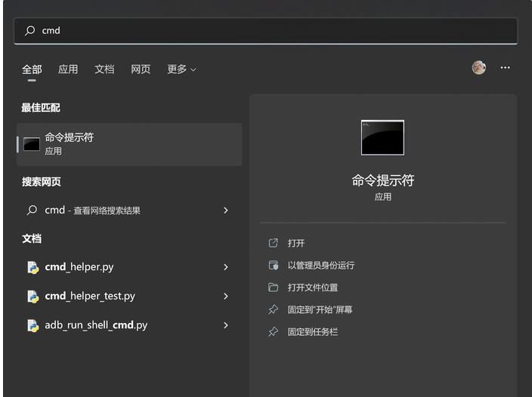Expand arrow next to cmd_helper.py

coord(226,267)
